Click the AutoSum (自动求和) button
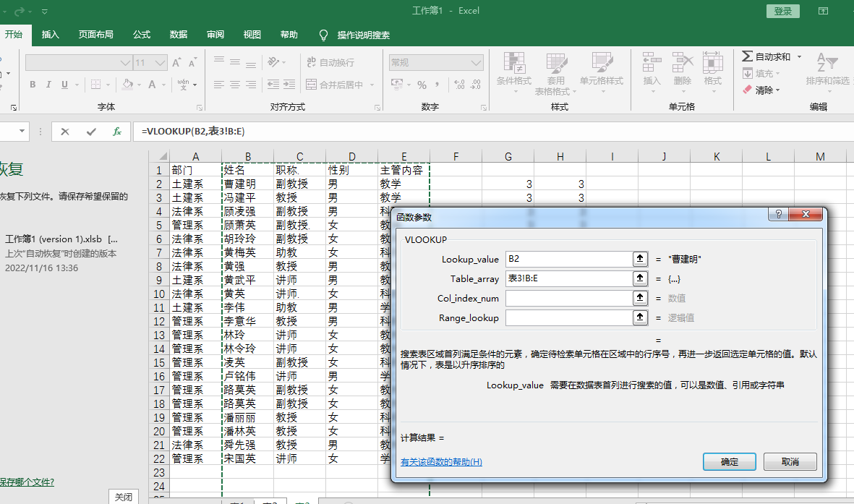Image resolution: width=854 pixels, height=504 pixels. click(x=766, y=56)
